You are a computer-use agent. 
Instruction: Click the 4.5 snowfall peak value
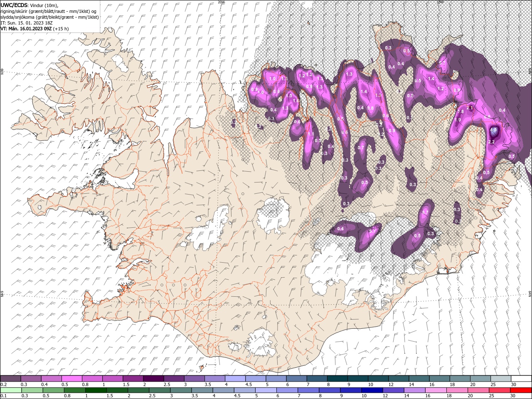494,130
